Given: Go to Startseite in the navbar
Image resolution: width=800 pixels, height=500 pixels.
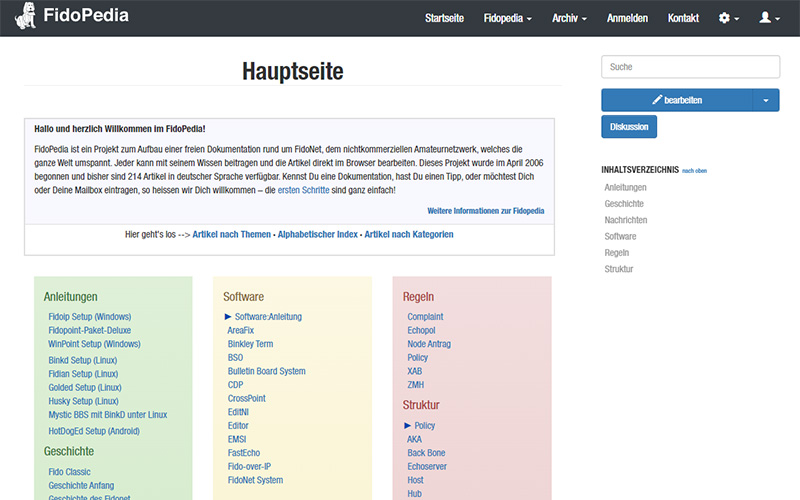Looking at the screenshot, I should point(444,18).
